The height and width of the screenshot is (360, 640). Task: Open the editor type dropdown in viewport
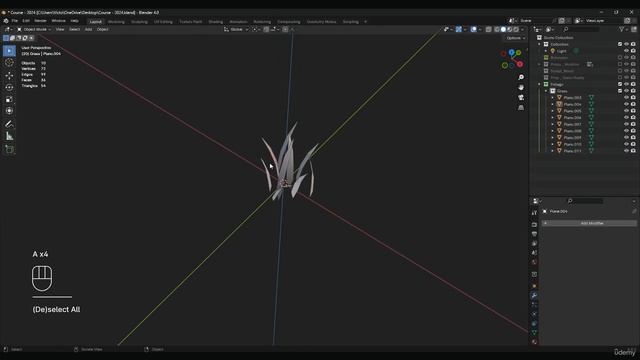[8, 29]
